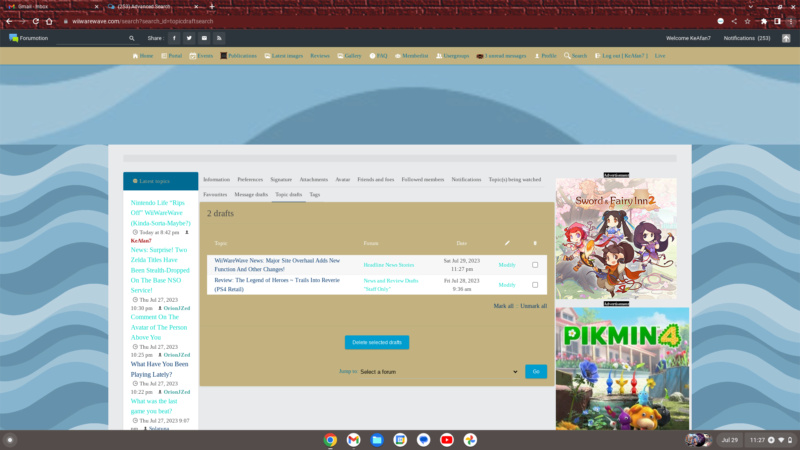Open Chrome's three-dot menu
The height and width of the screenshot is (450, 800).
click(791, 21)
